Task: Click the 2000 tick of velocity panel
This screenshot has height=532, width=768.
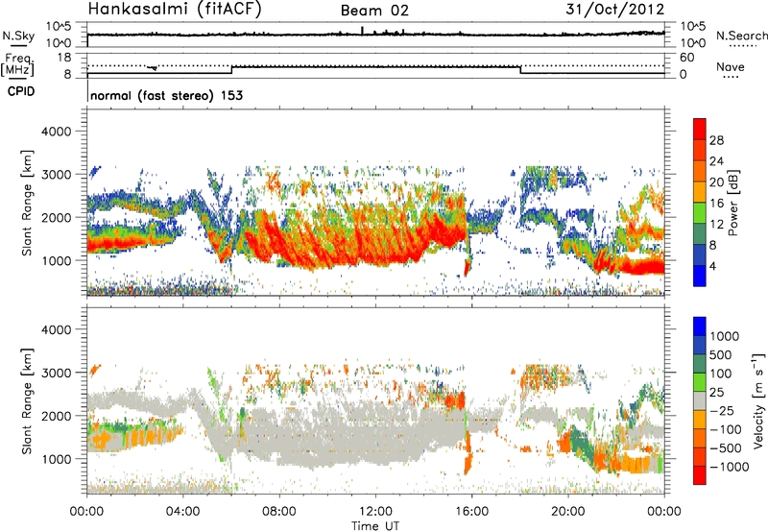Action: (56, 416)
